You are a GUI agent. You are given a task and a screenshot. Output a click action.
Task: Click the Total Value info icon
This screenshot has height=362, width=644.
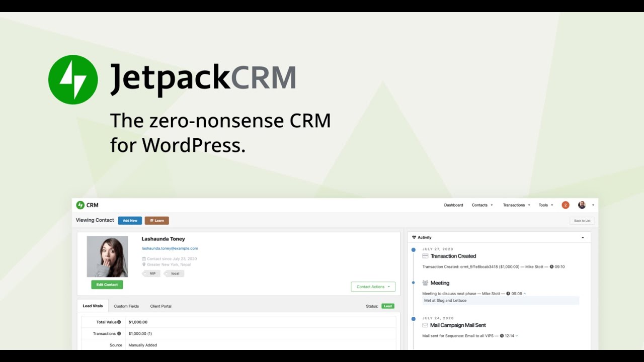tap(119, 322)
